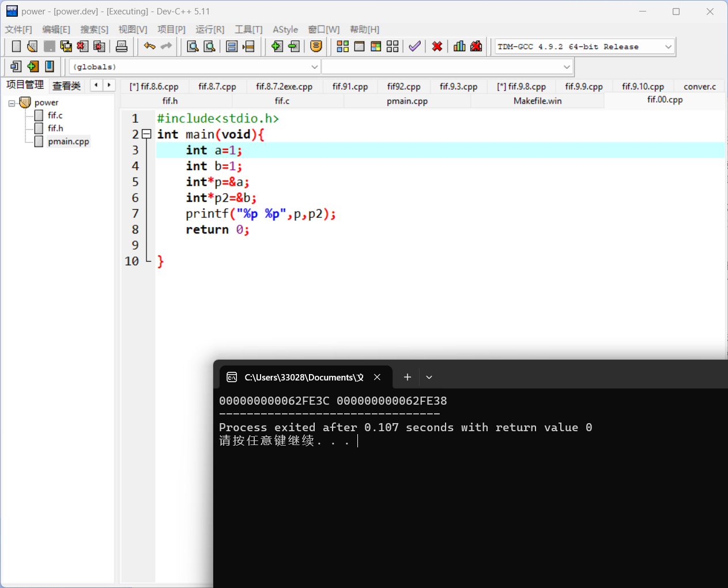Click the Find magnifier icon
Viewport: 728px width, 588px height.
pos(193,47)
